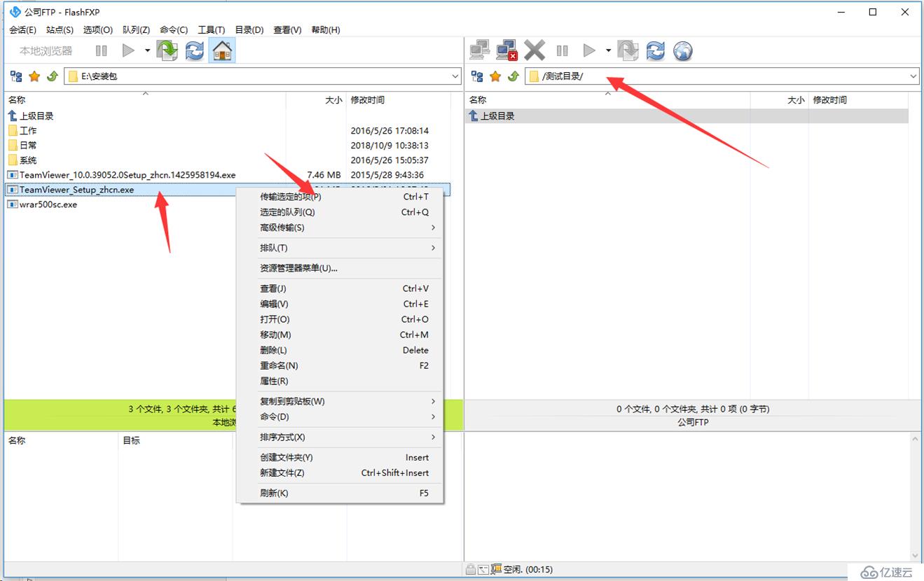Click the remote pane play transfer icon
The image size is (924, 581).
(589, 50)
